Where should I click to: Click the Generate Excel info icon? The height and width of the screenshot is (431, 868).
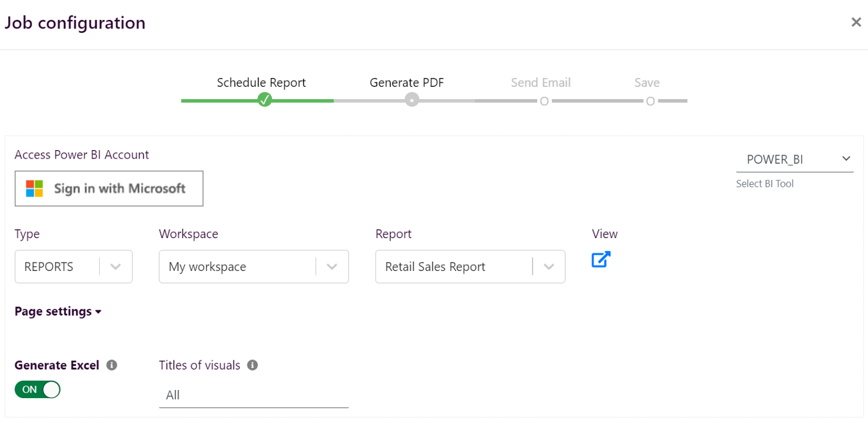click(x=112, y=365)
